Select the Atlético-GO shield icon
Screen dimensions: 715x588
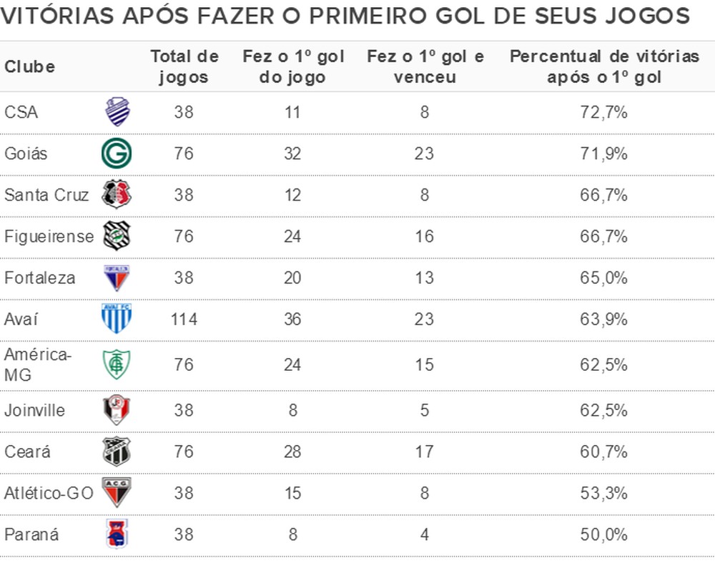tap(116, 493)
